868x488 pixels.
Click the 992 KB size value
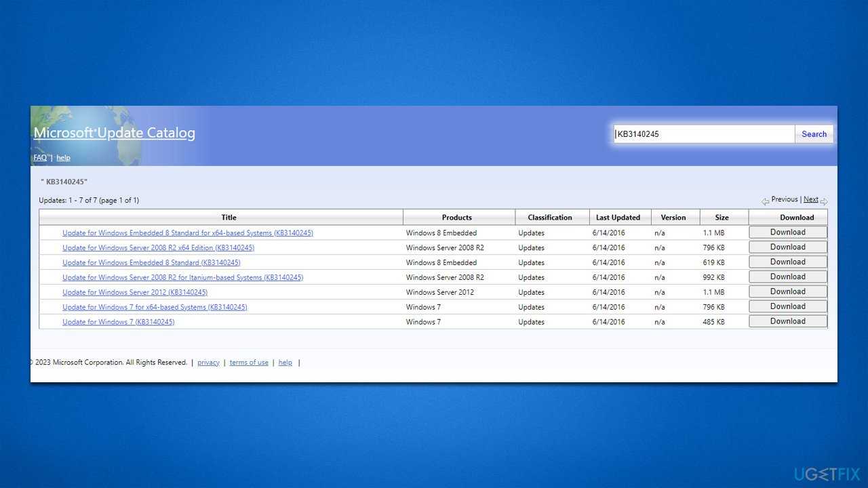[713, 278]
